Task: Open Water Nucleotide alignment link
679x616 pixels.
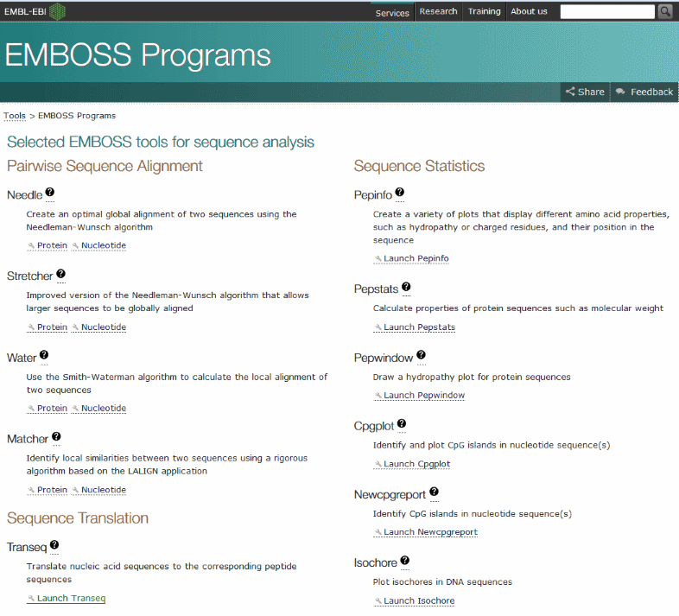Action: pos(104,409)
